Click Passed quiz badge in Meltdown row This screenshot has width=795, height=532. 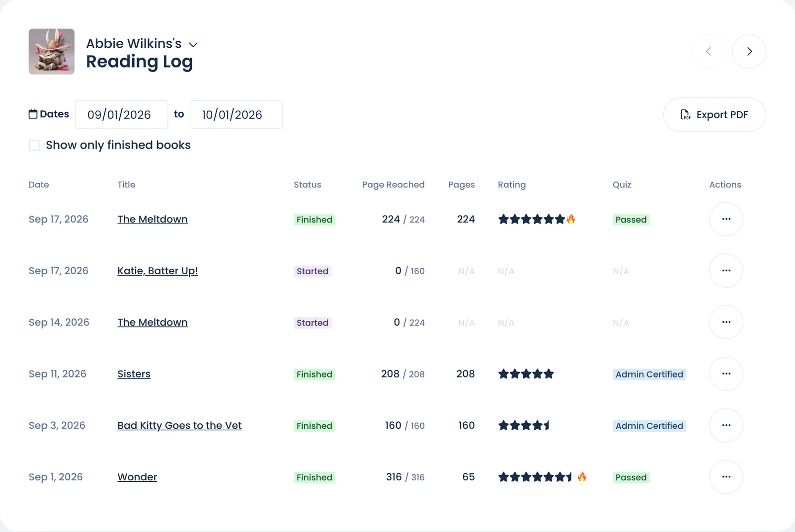coord(631,220)
